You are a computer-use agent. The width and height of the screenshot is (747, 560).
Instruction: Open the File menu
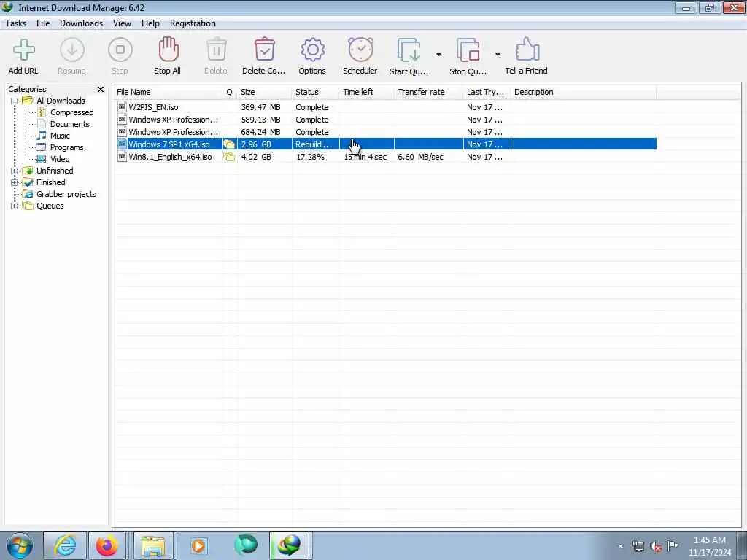[x=43, y=23]
